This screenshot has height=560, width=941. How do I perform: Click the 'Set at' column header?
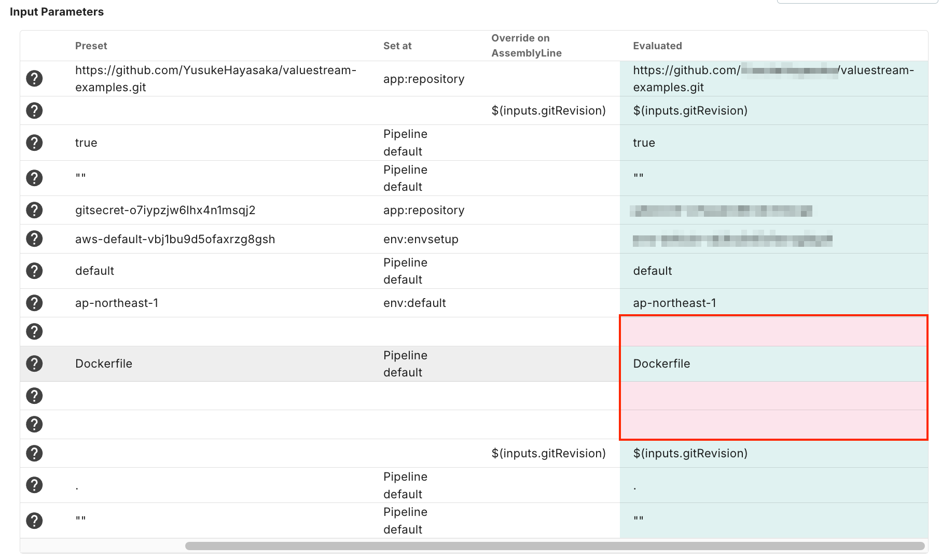(397, 46)
